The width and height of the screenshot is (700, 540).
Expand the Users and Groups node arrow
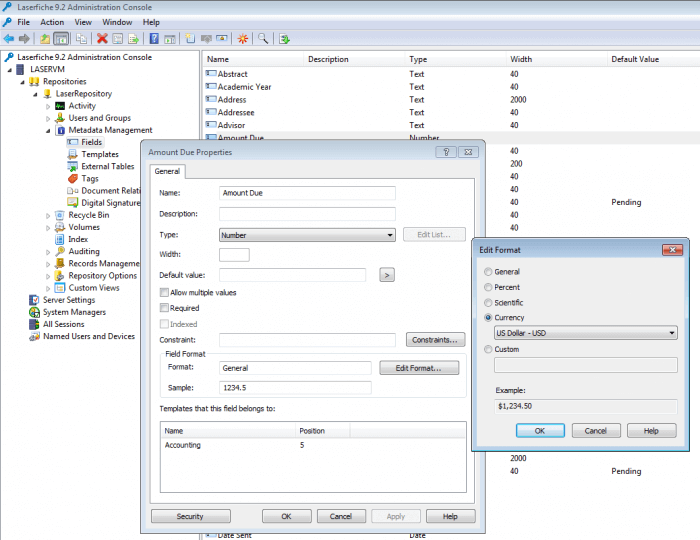[x=48, y=118]
